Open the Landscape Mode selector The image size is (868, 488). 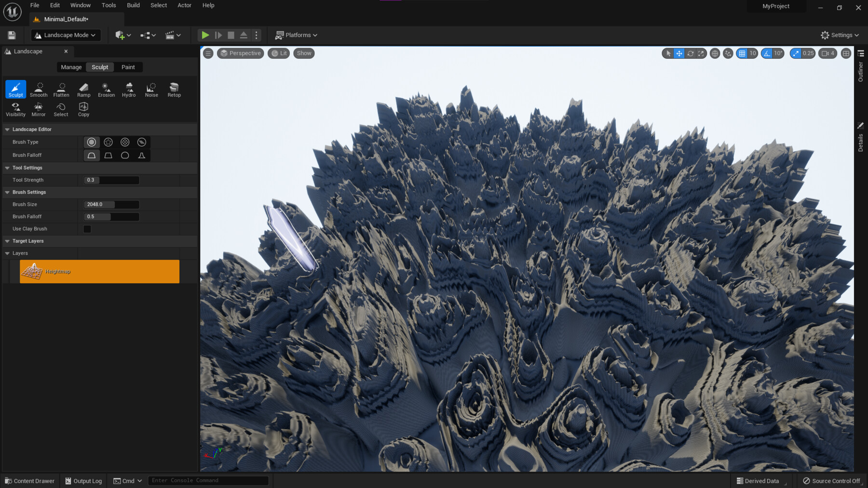pos(66,35)
